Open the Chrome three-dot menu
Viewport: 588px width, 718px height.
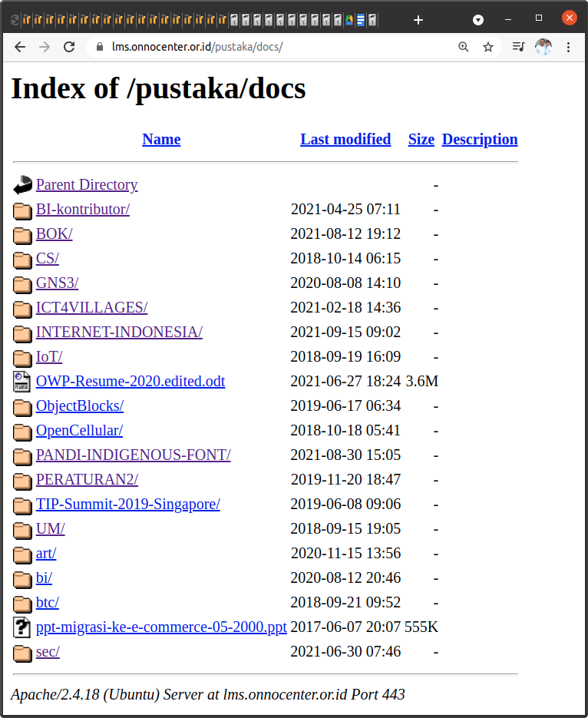pos(568,47)
